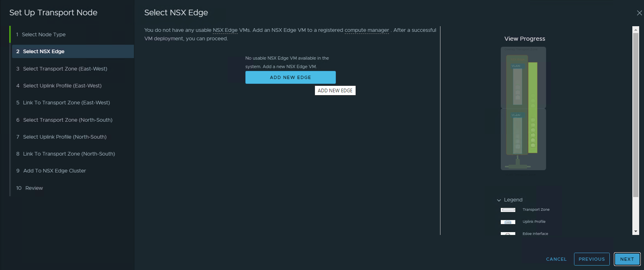Screen dimensions: 644x270
Task: Click the NSX Edge underlined term
Action: (225, 30)
